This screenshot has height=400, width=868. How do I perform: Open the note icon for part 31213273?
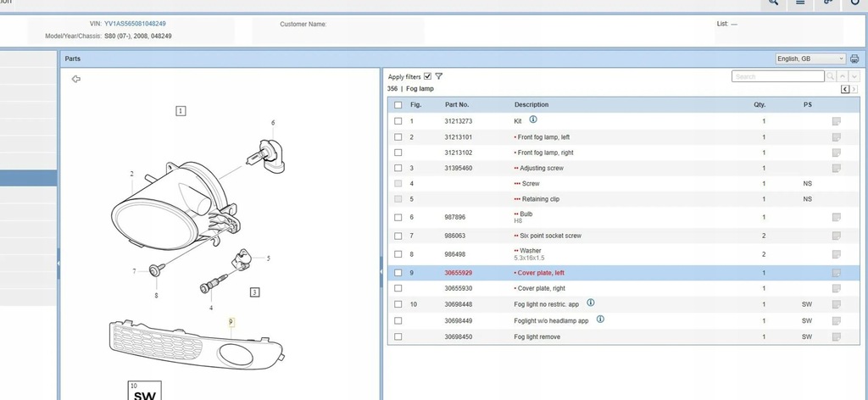837,121
